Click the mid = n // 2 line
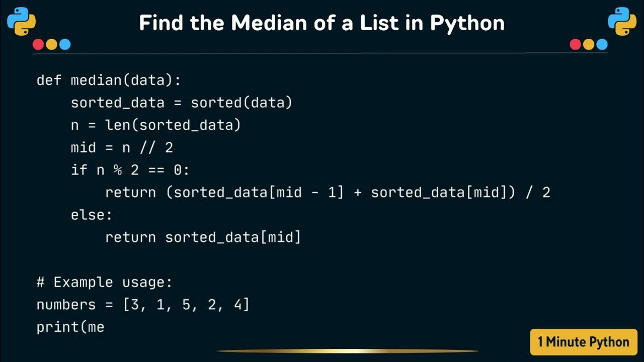The height and width of the screenshot is (362, 644). 122,147
